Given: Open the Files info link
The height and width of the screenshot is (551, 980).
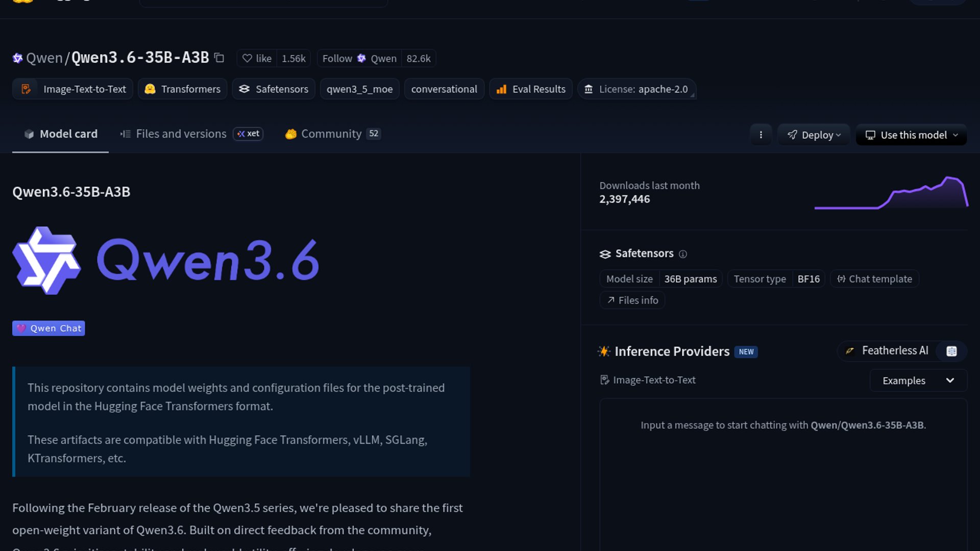Looking at the screenshot, I should (632, 300).
